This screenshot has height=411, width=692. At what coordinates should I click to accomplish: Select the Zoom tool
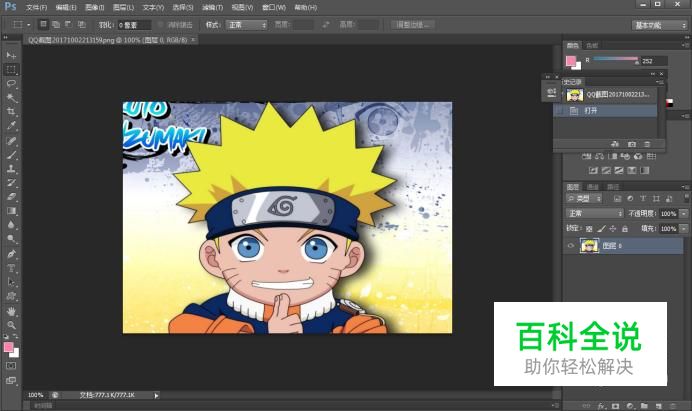tap(11, 325)
